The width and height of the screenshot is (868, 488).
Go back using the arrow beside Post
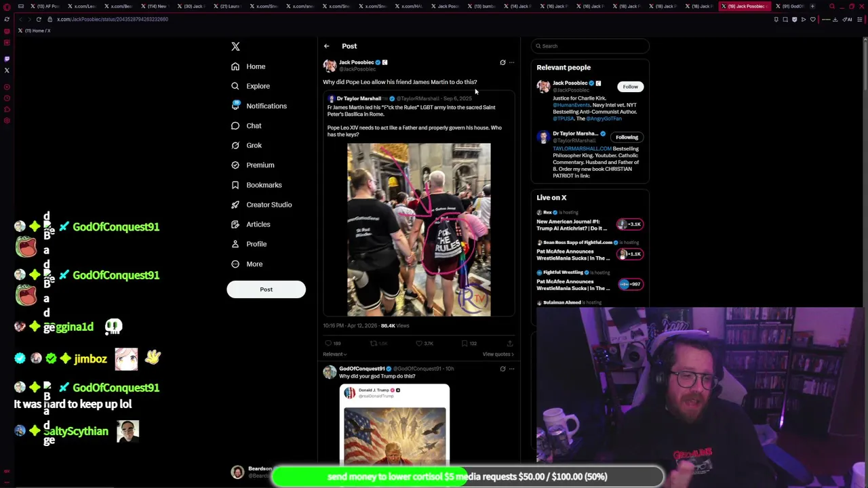pyautogui.click(x=326, y=46)
